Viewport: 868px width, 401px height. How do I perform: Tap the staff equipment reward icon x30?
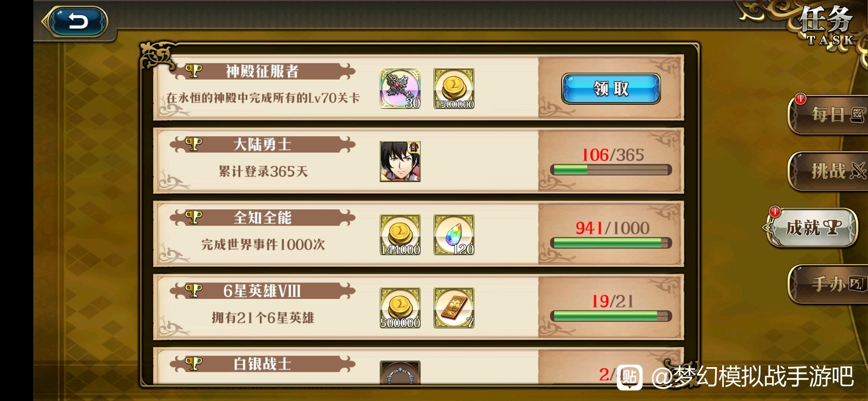[400, 88]
